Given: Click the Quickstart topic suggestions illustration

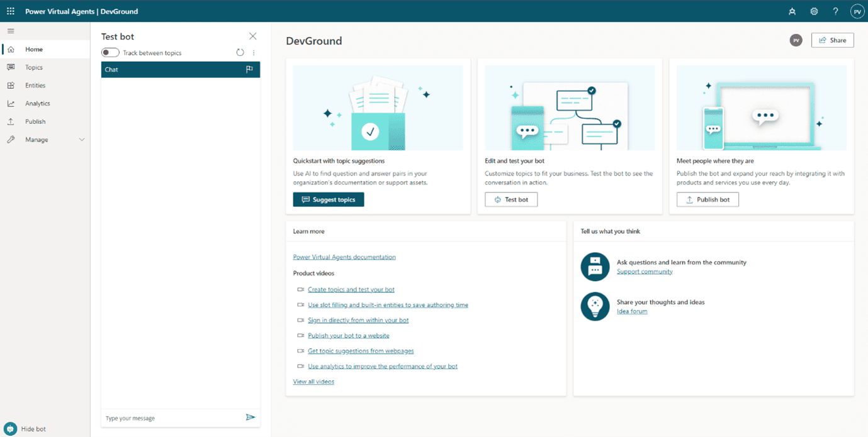Looking at the screenshot, I should click(378, 108).
